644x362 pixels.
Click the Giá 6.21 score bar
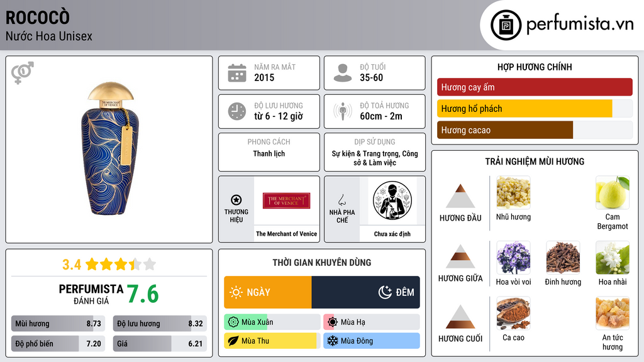coord(160,344)
